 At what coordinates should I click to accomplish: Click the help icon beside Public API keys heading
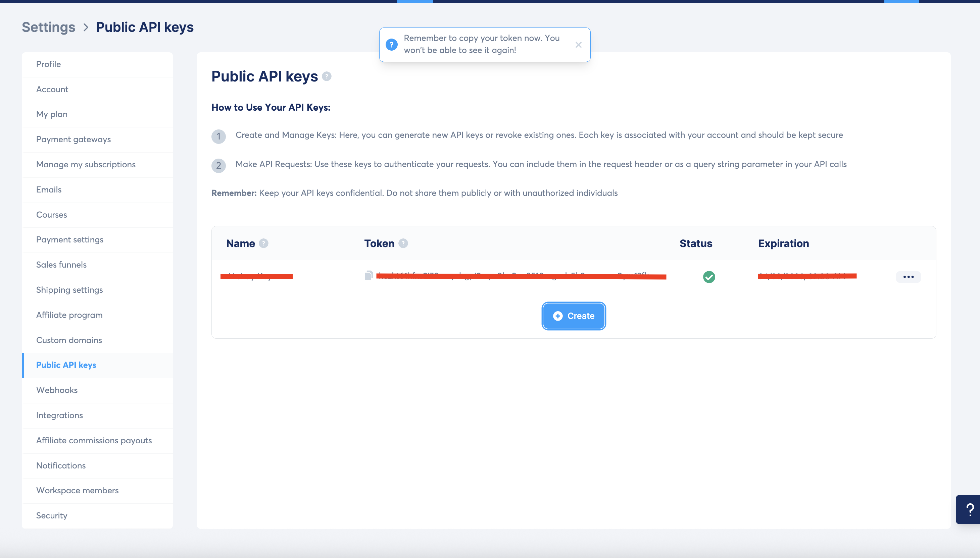coord(327,77)
